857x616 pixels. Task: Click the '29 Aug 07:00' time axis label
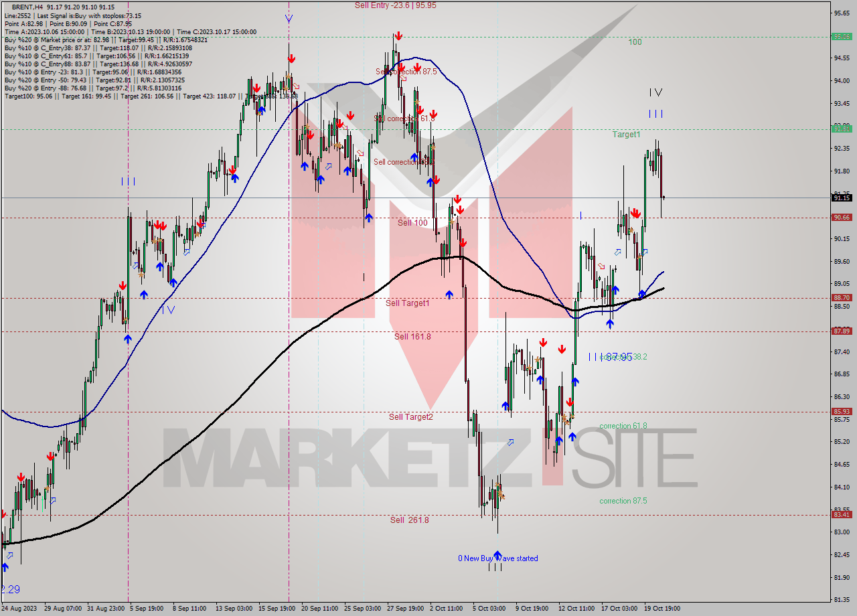pos(63,609)
